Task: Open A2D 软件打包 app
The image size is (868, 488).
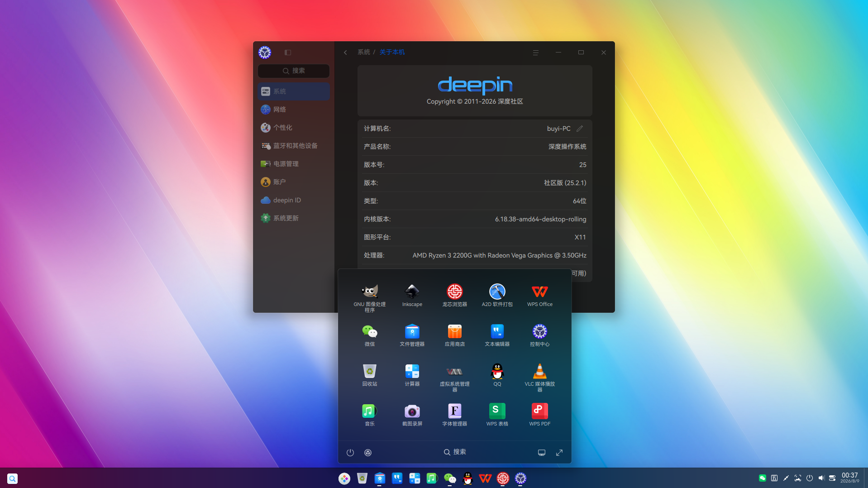Action: coord(497,295)
